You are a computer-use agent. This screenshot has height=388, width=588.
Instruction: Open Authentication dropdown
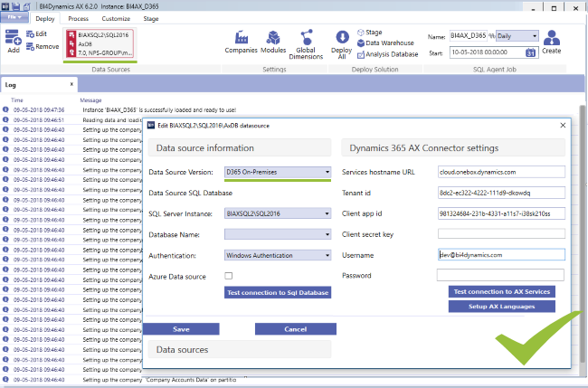point(278,255)
